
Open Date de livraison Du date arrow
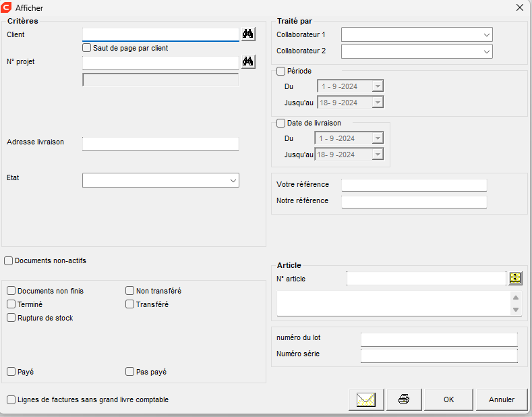click(378, 138)
